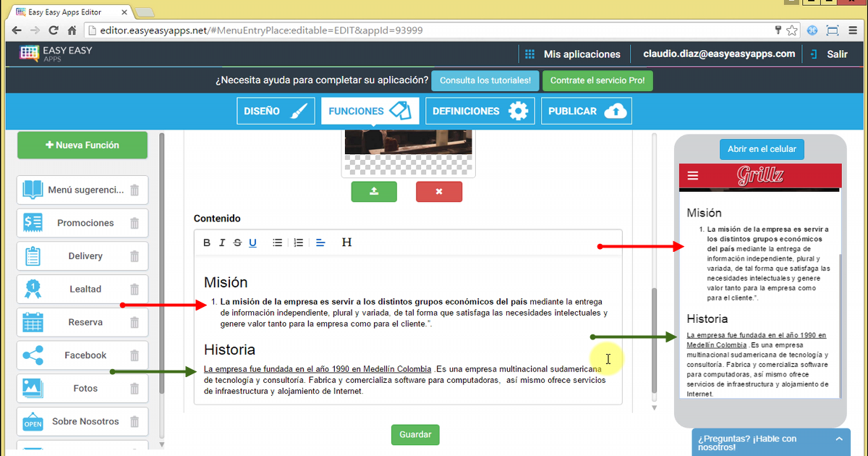Screen dimensions: 868x456
Task: Delete the Delivery function with trash icon
Action: pos(135,256)
